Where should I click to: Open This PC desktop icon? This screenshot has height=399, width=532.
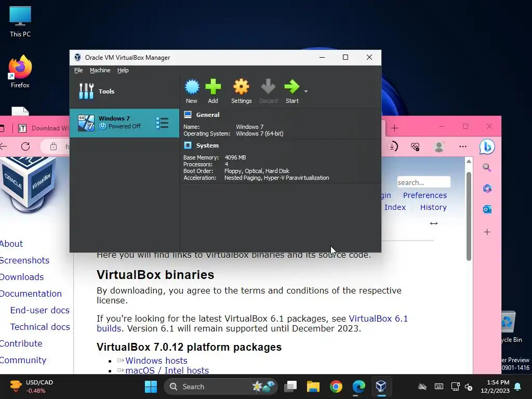pyautogui.click(x=20, y=22)
